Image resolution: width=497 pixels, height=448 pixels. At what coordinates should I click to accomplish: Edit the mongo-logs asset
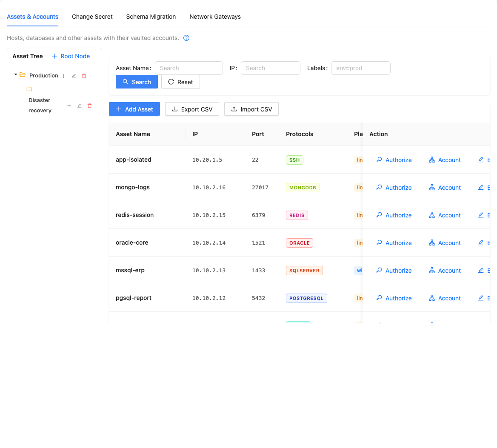484,188
